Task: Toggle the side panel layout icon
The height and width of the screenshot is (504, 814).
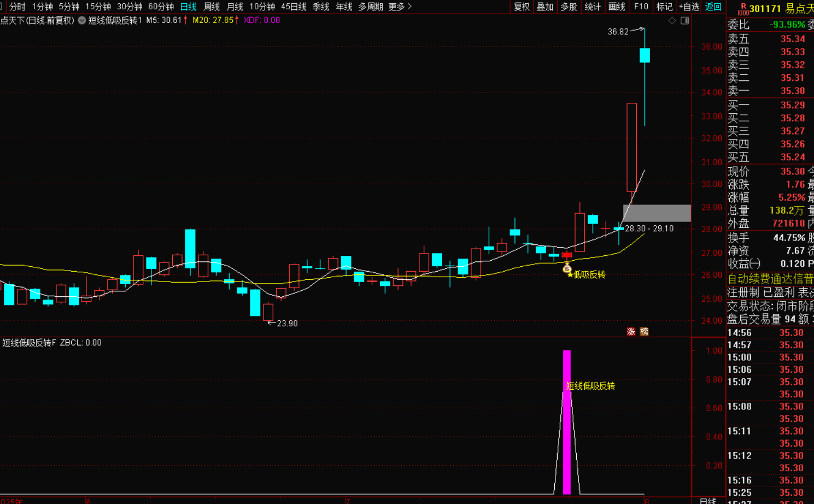Action: [684, 21]
